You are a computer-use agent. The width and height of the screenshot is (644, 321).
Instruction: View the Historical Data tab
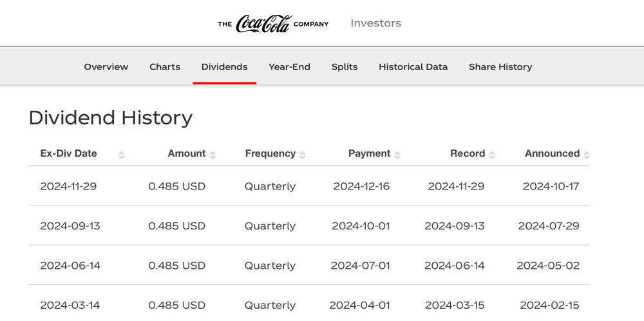[413, 67]
